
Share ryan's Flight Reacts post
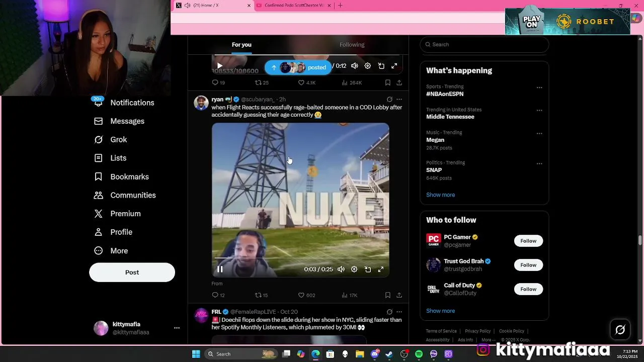click(x=399, y=295)
